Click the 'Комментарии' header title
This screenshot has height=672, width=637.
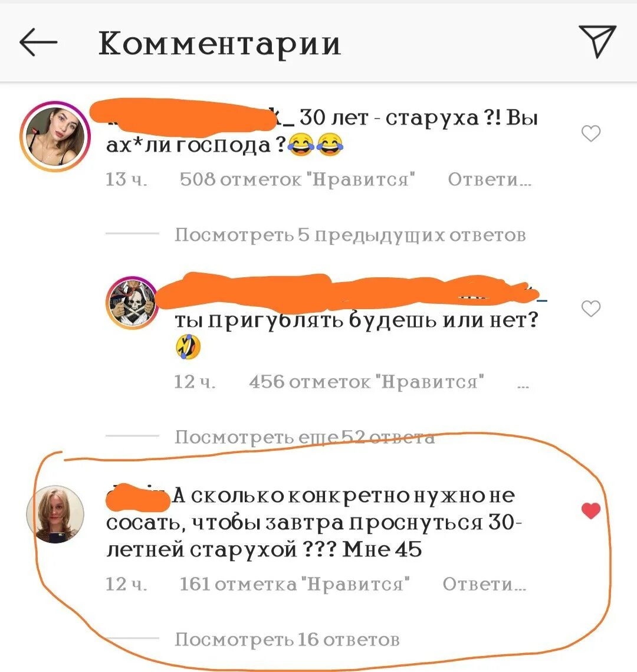(x=220, y=44)
